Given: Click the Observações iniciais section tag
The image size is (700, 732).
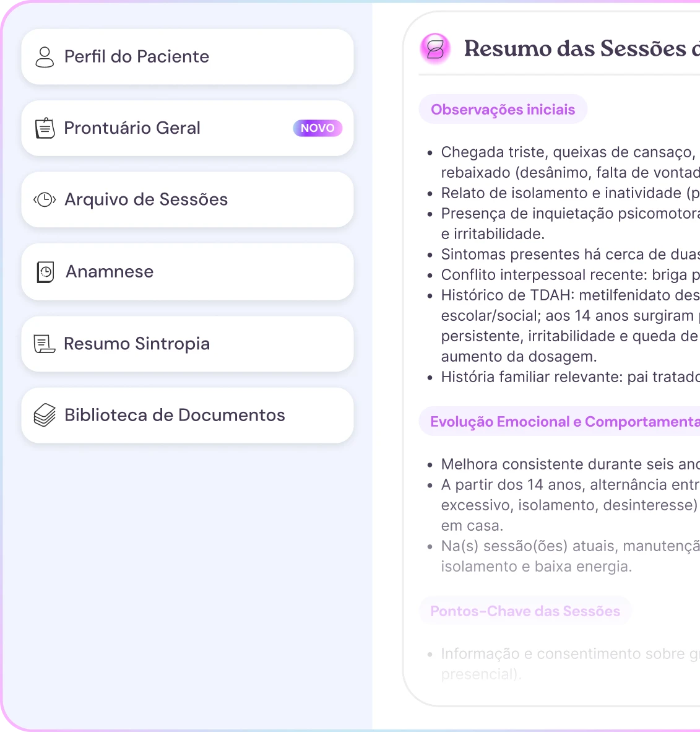Looking at the screenshot, I should coord(503,110).
